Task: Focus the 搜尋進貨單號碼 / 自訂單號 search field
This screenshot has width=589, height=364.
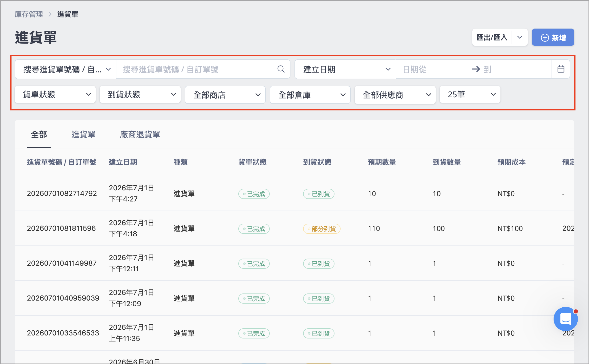Action: point(194,69)
